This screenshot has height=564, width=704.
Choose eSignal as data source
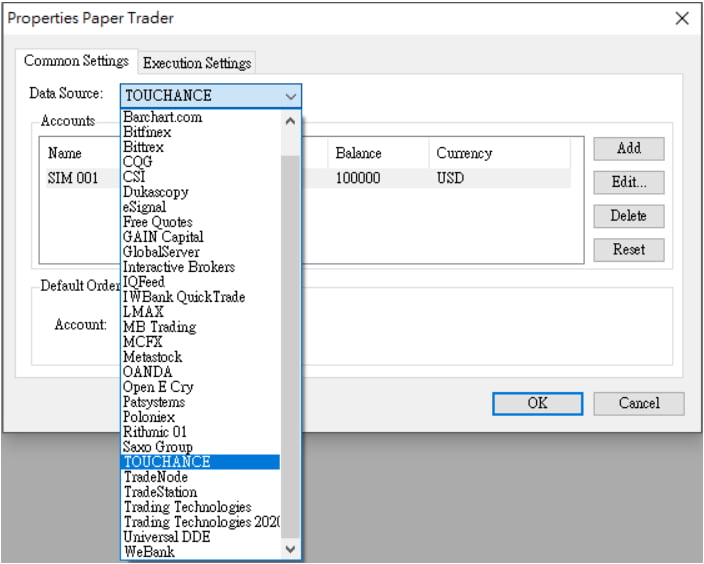pos(201,207)
